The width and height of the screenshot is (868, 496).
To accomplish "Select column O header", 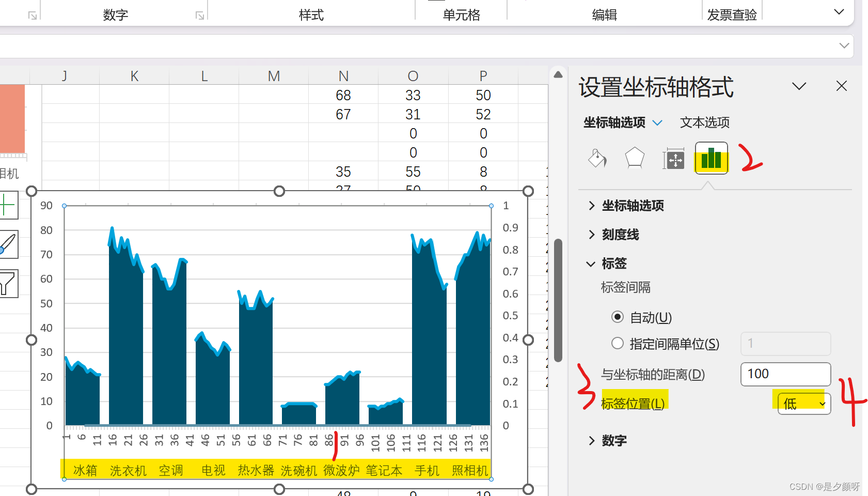I will tap(413, 76).
